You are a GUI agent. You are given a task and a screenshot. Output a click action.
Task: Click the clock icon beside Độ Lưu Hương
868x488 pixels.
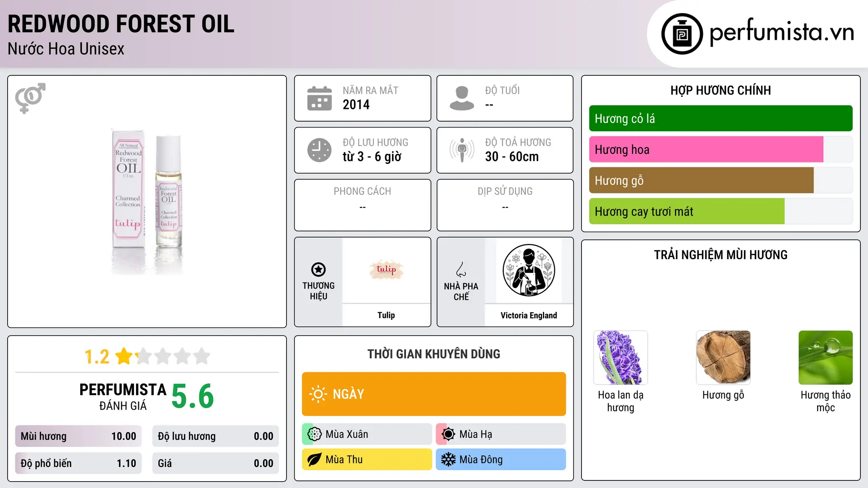pyautogui.click(x=320, y=150)
